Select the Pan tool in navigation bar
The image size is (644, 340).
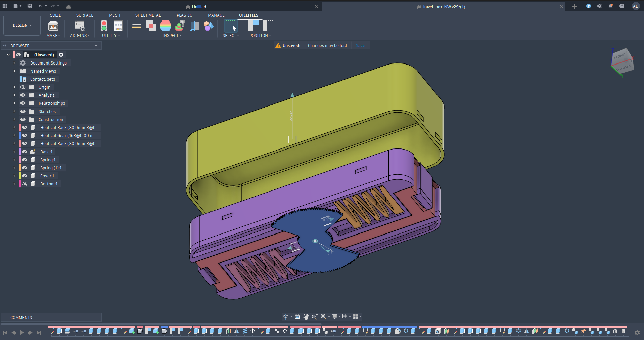point(306,316)
